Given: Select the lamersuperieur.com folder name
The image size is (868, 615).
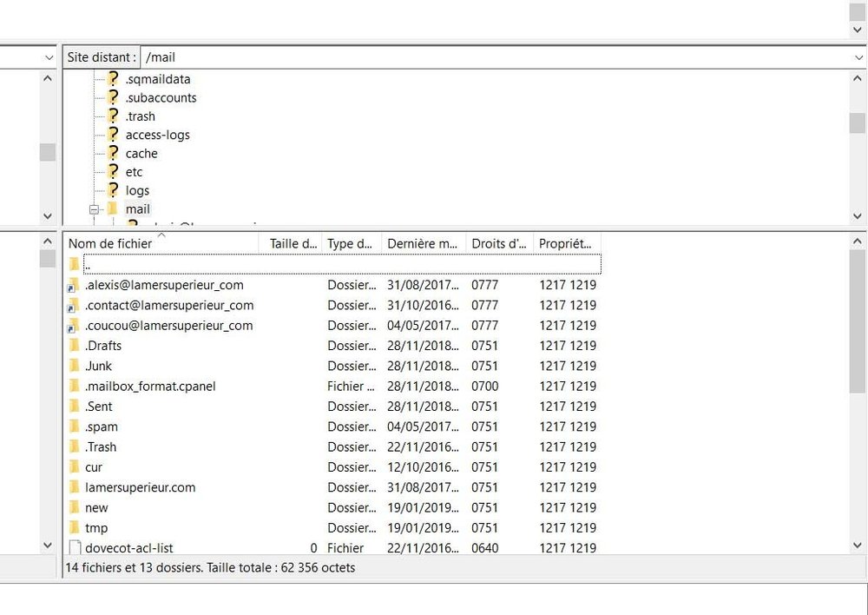Looking at the screenshot, I should (x=140, y=487).
